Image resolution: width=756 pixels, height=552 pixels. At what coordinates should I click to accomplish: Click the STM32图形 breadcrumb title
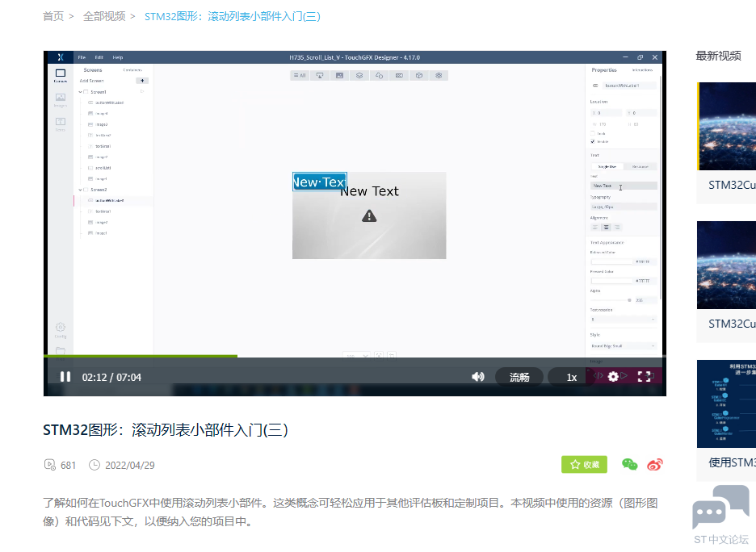(233, 16)
